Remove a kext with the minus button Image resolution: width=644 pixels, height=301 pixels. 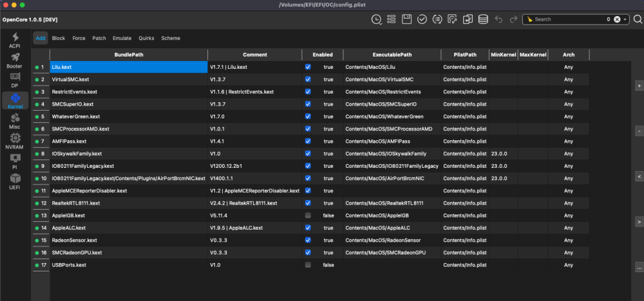coord(639,131)
